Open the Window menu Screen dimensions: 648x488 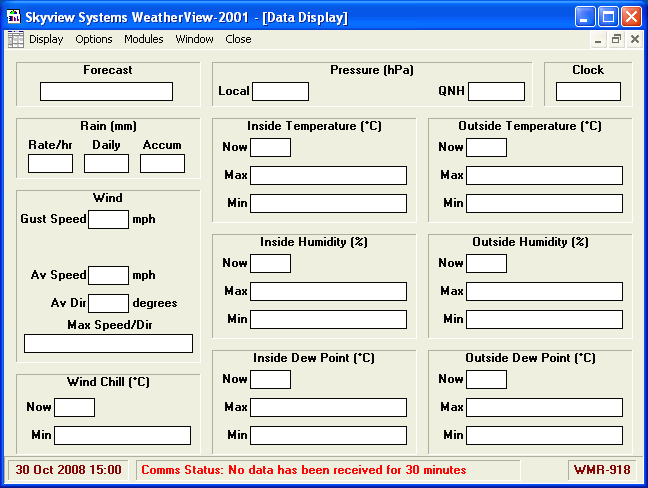[194, 39]
